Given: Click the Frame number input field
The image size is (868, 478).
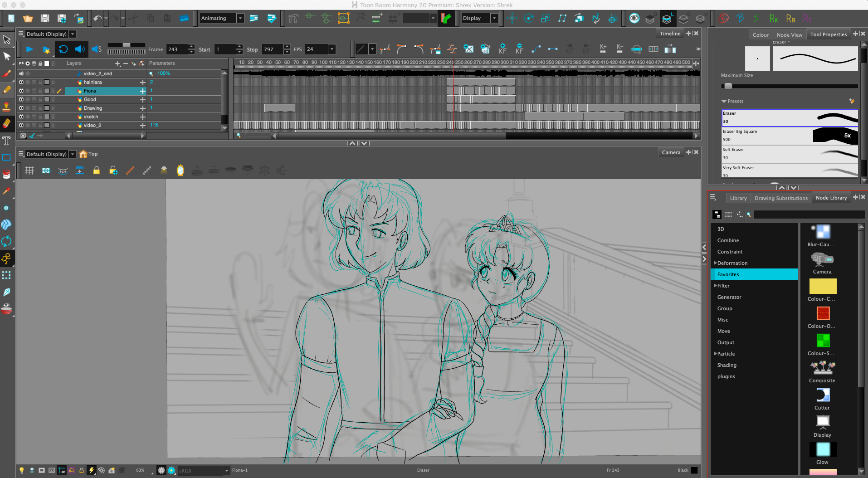Looking at the screenshot, I should click(x=177, y=49).
